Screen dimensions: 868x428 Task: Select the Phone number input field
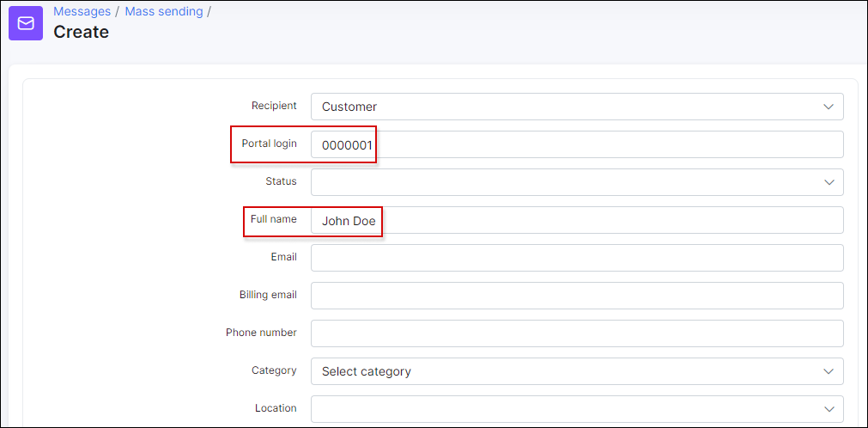coord(577,333)
